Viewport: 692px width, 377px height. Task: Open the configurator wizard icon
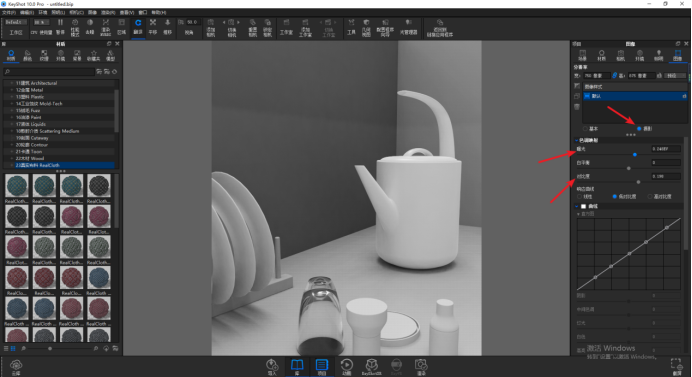[x=385, y=23]
